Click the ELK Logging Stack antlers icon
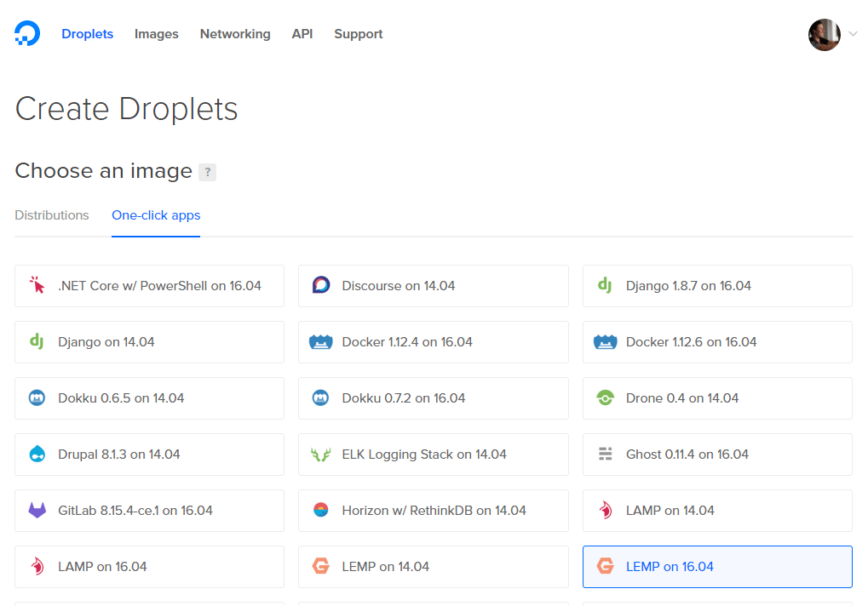Image resolution: width=868 pixels, height=606 pixels. 321,454
